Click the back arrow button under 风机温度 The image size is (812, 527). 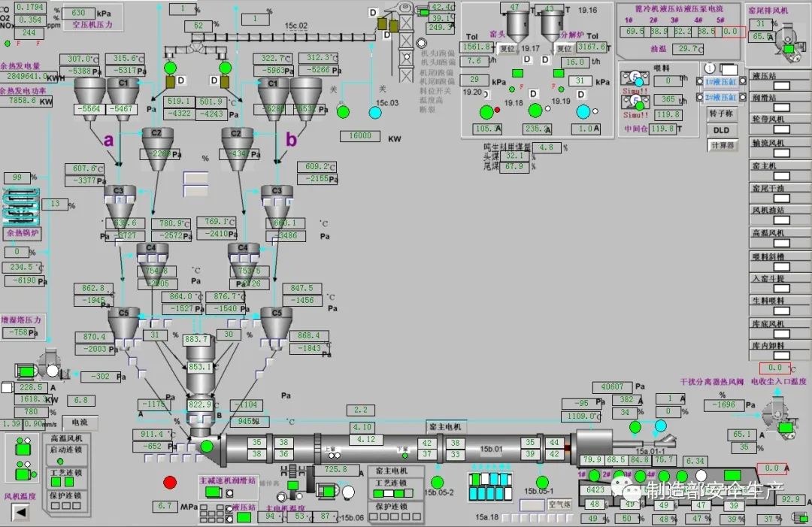tap(20, 512)
